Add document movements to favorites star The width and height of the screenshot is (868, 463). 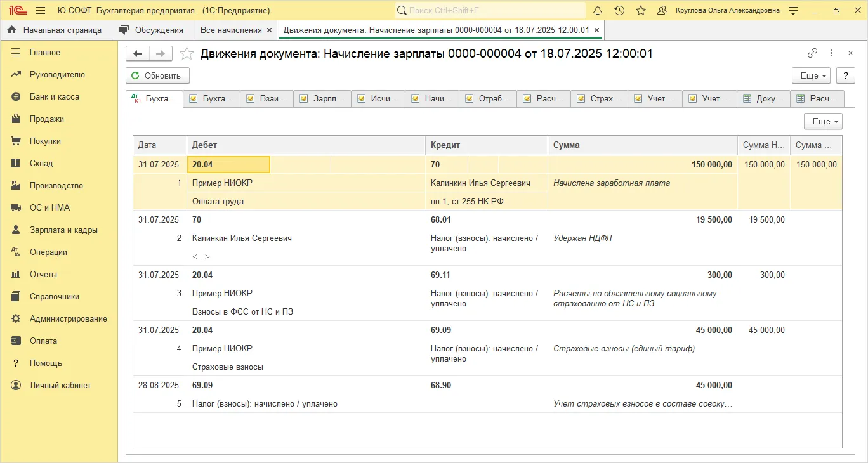coord(186,54)
